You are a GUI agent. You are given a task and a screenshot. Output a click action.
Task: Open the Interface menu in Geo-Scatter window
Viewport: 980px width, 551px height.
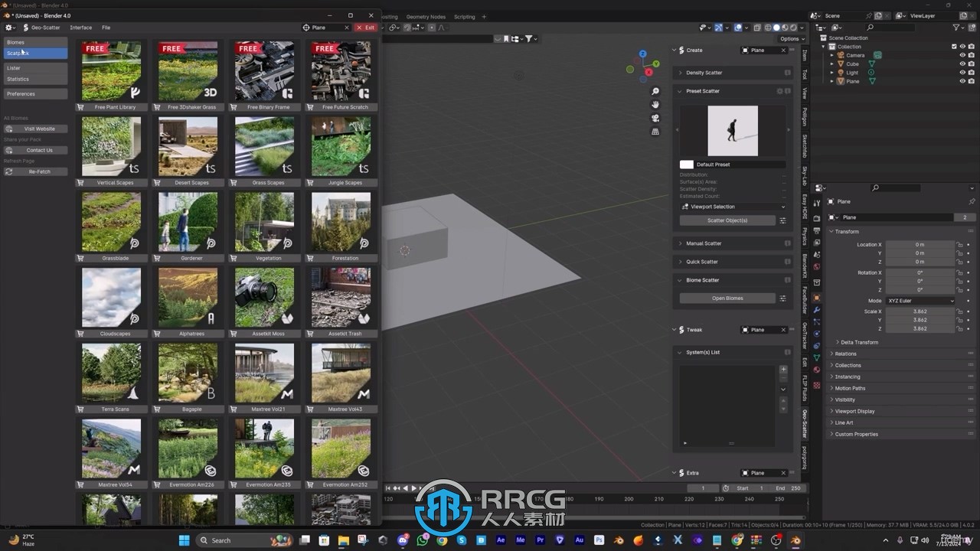[81, 28]
